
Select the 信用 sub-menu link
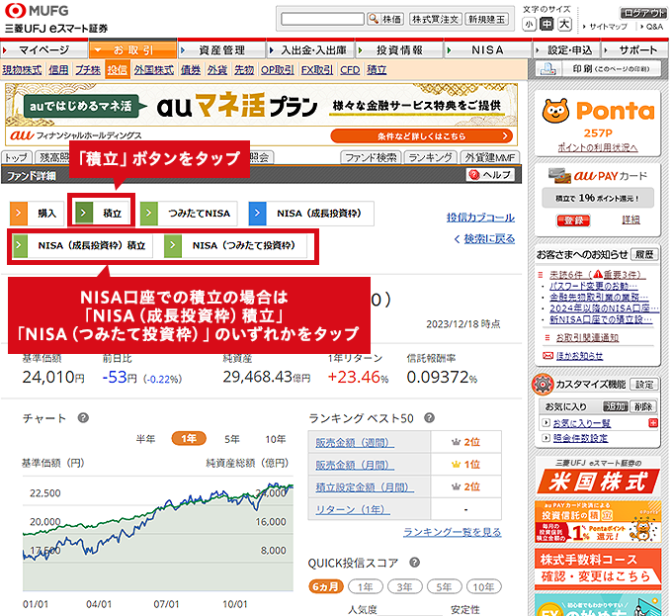coord(58,70)
